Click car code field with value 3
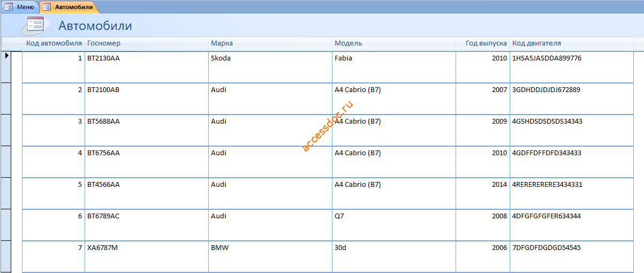The image size is (644, 273). pos(54,130)
